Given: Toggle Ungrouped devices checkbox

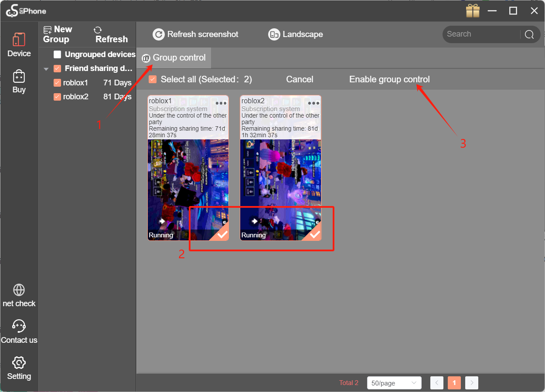Looking at the screenshot, I should click(x=57, y=54).
